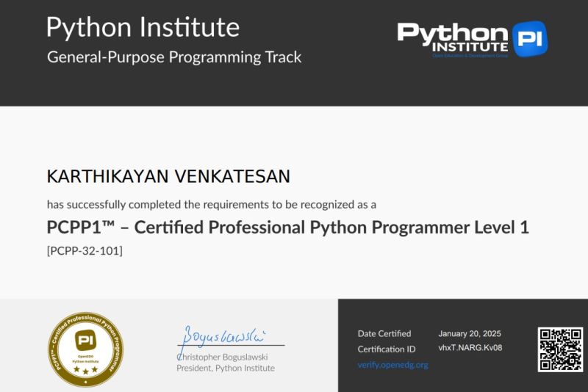Click the "Python Institute" header title
Image resolution: width=588 pixels, height=392 pixels.
143,27
